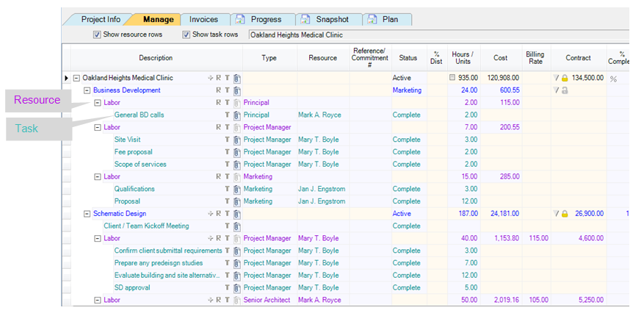The height and width of the screenshot is (313, 644).
Task: Click the gray lock on Business Development row
Action: coord(565,90)
